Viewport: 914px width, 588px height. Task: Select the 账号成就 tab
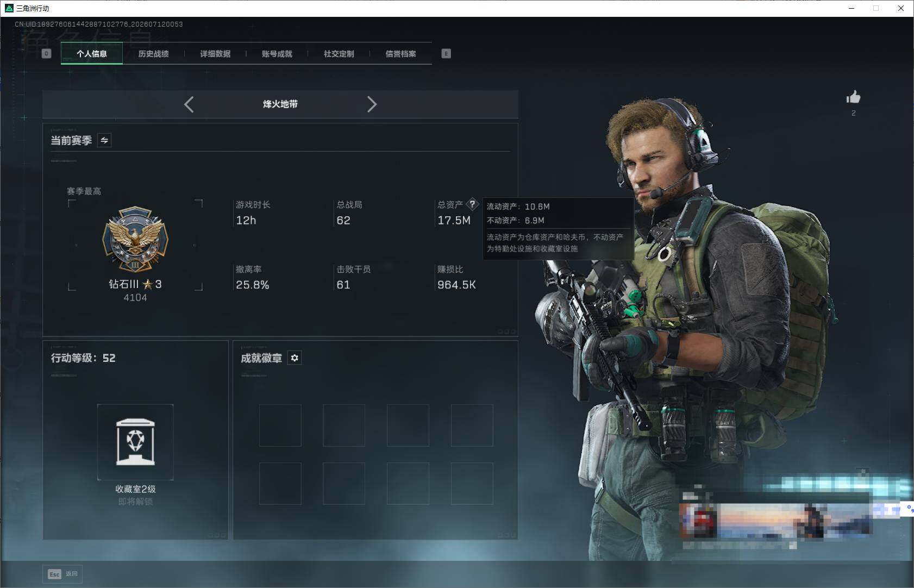277,53
